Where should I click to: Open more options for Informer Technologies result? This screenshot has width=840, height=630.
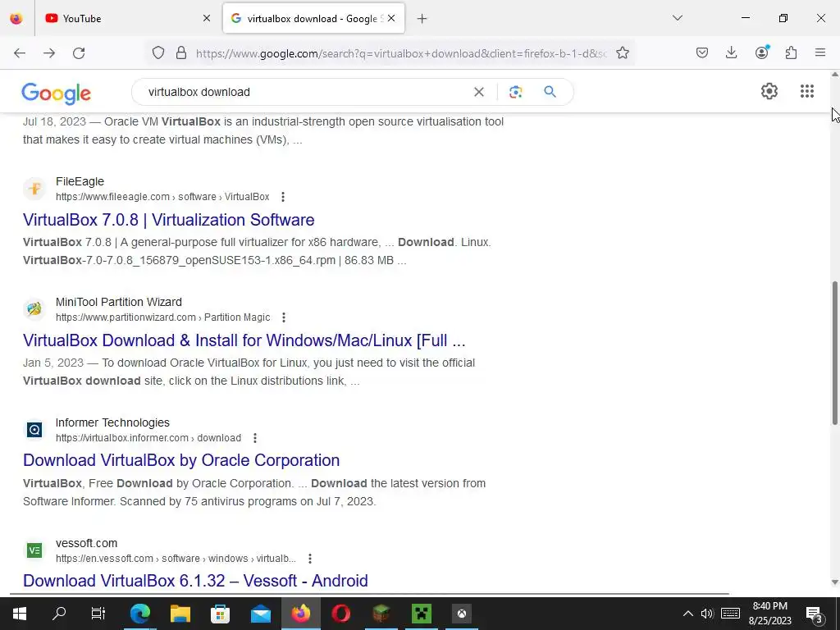click(255, 438)
